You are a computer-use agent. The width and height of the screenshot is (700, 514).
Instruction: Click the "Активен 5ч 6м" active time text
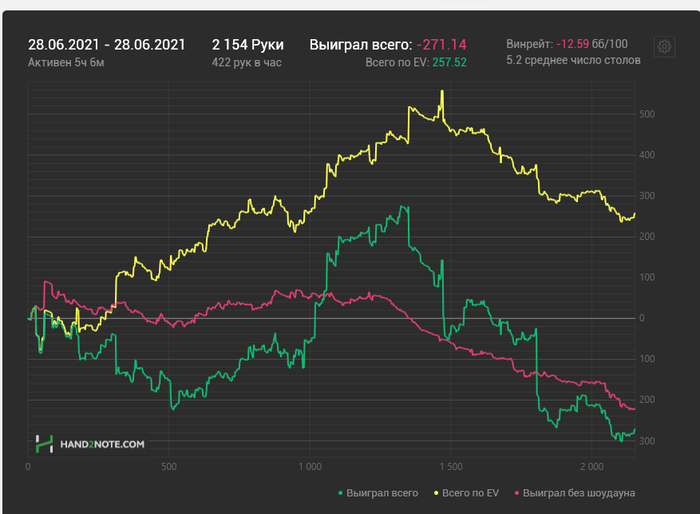coord(66,63)
